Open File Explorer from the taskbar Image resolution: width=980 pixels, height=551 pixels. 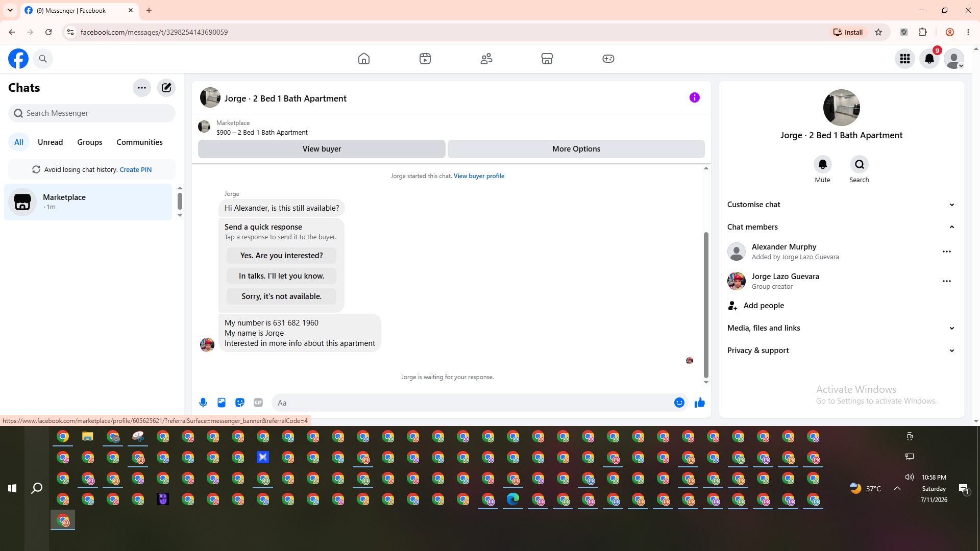(x=88, y=437)
